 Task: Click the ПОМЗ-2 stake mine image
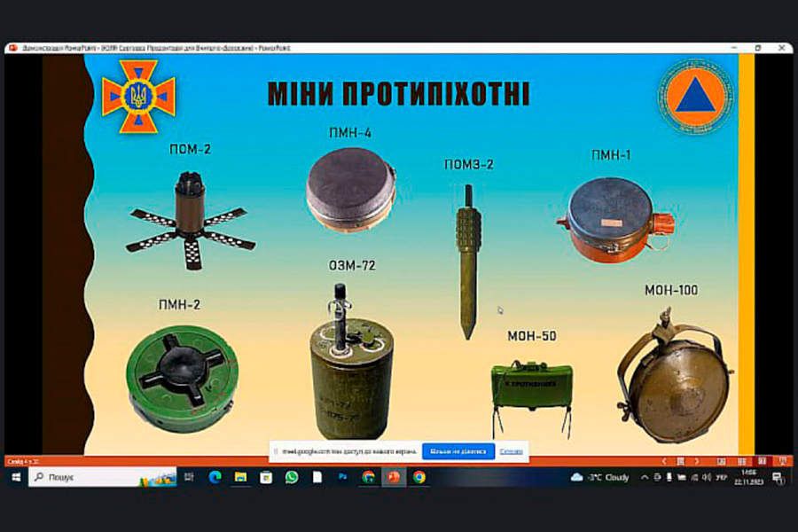(468, 262)
